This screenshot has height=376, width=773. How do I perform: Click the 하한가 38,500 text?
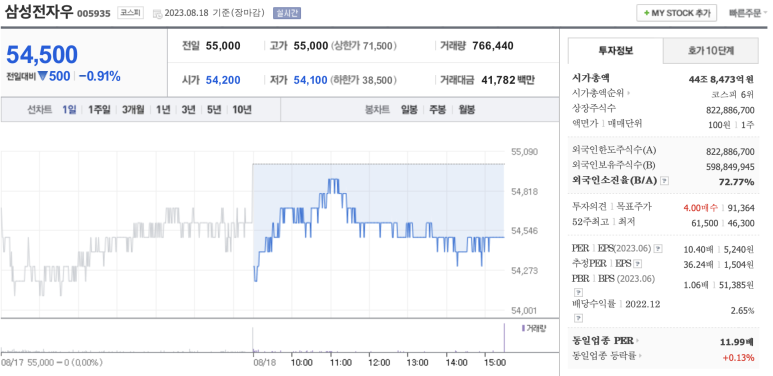[x=364, y=80]
